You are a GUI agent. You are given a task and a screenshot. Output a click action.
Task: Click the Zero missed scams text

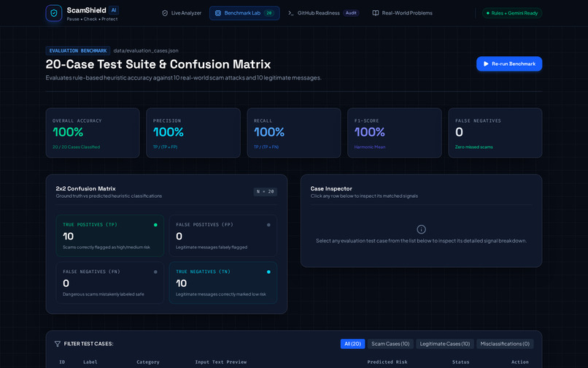[x=473, y=147]
